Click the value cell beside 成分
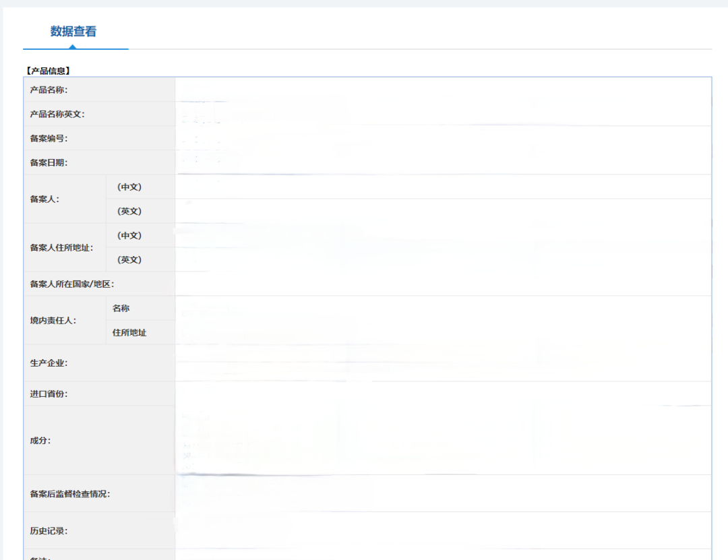 coord(443,440)
